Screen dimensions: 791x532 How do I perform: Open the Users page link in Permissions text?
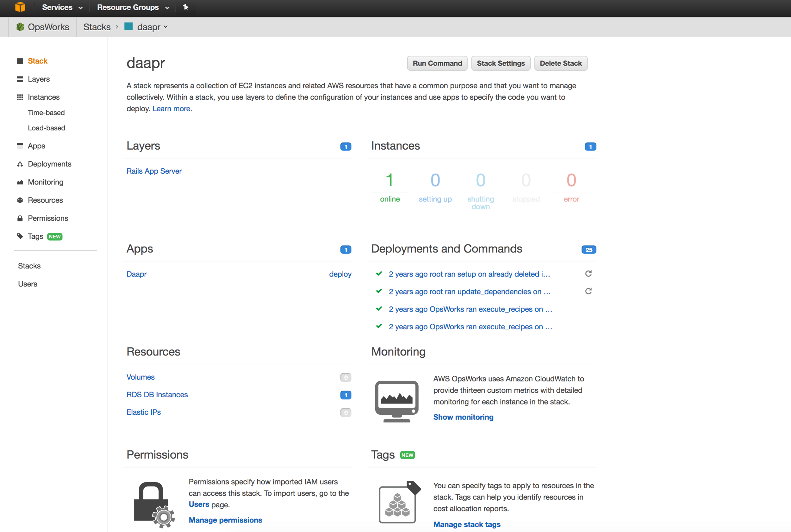199,504
